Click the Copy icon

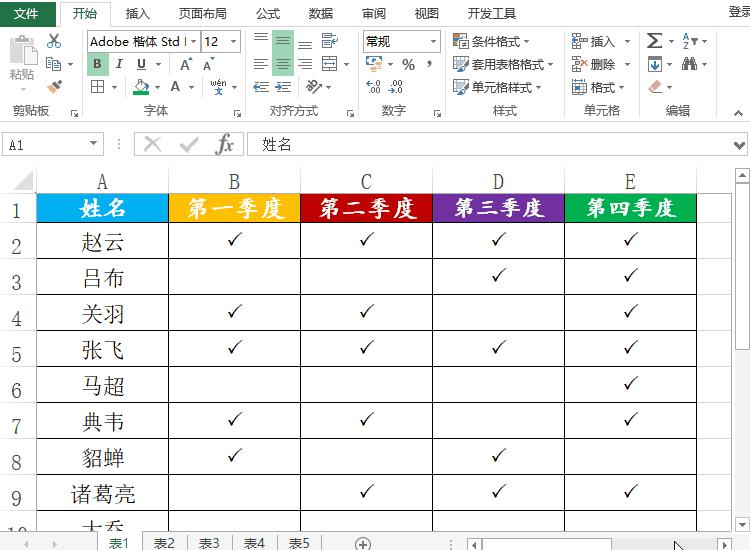[53, 64]
